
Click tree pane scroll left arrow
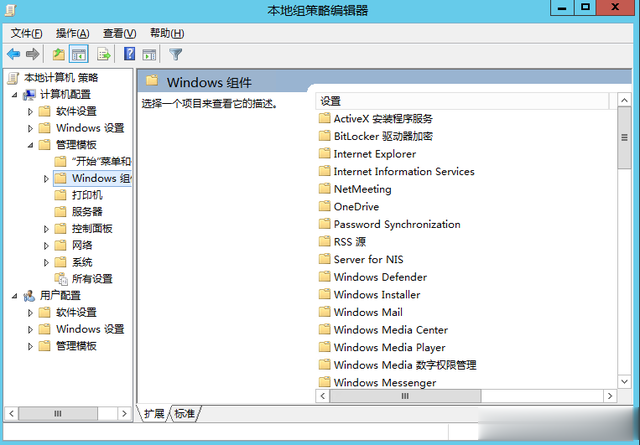(11, 414)
